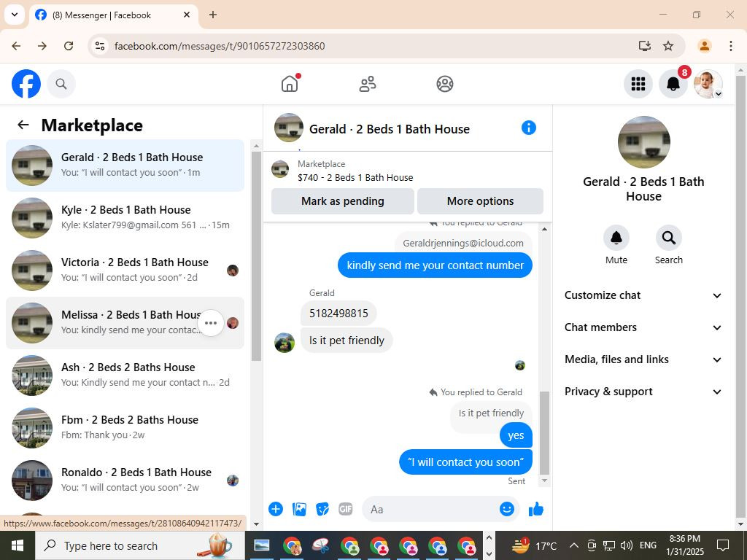This screenshot has width=747, height=560.
Task: Click the browser back arrow
Action: coord(16,46)
